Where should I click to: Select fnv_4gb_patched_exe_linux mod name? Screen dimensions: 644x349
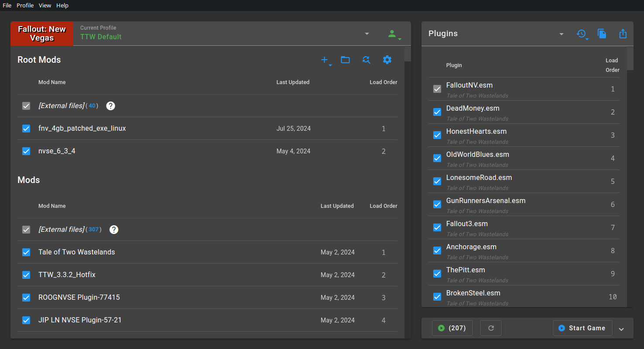click(x=82, y=129)
